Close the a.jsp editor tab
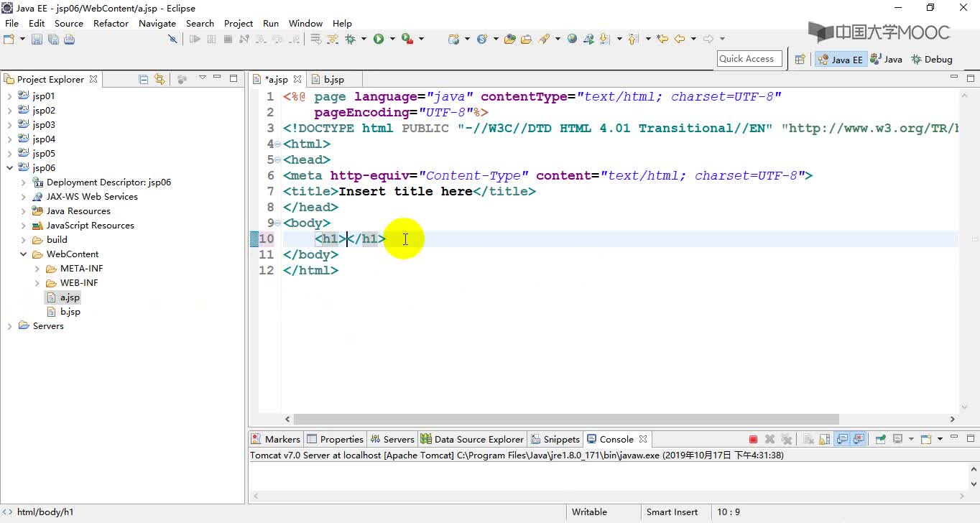980x523 pixels. pyautogui.click(x=297, y=79)
